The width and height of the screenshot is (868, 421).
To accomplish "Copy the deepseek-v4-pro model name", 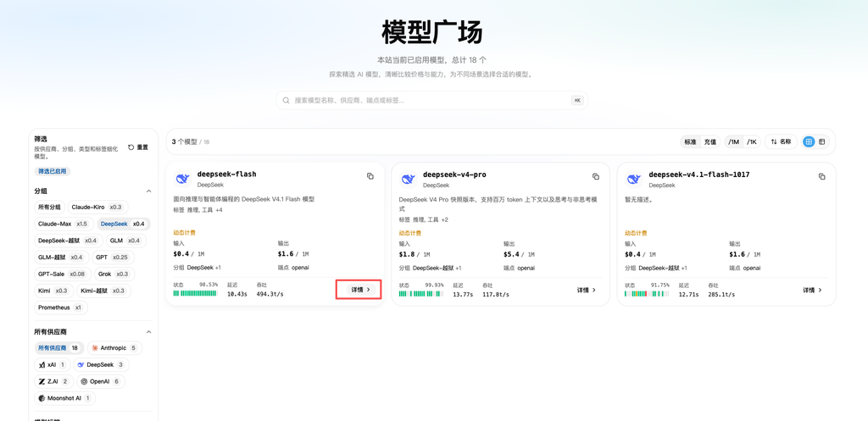I will [596, 176].
